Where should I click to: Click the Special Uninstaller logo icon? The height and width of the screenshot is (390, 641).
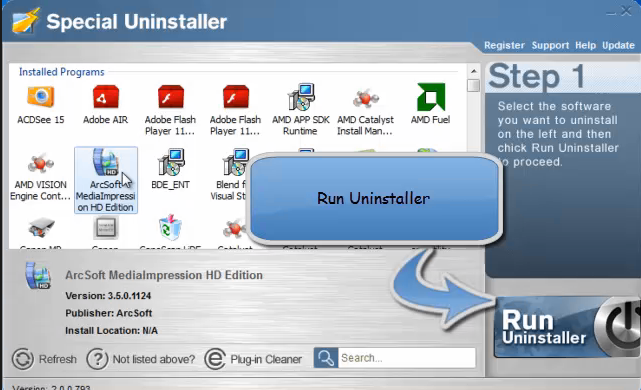click(25, 20)
